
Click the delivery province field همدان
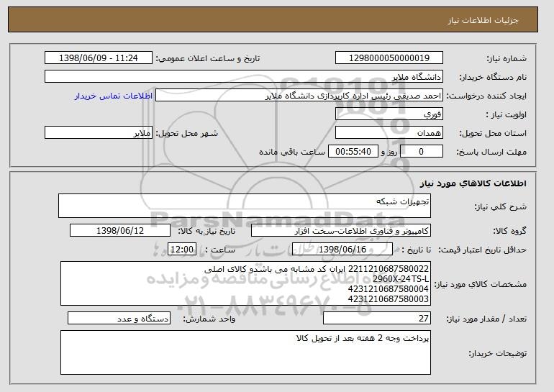389,133
